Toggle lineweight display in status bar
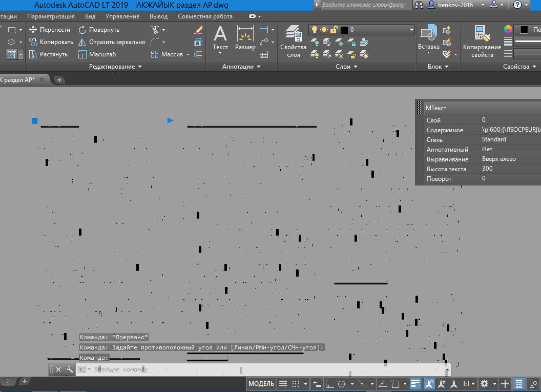The width and height of the screenshot is (541, 392). click(415, 384)
